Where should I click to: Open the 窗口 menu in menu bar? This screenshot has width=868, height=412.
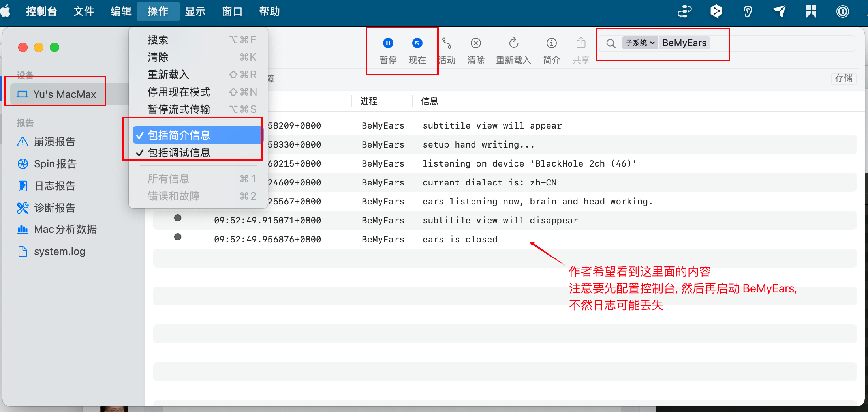232,11
